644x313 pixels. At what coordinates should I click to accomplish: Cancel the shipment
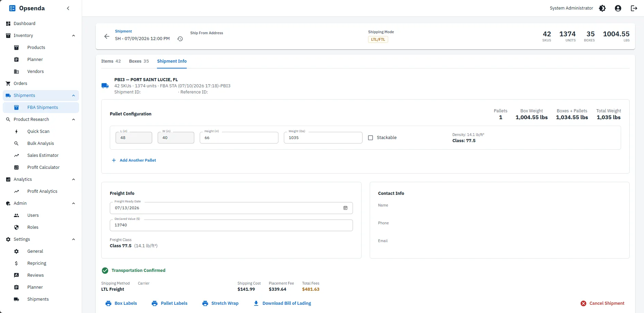coord(603,303)
